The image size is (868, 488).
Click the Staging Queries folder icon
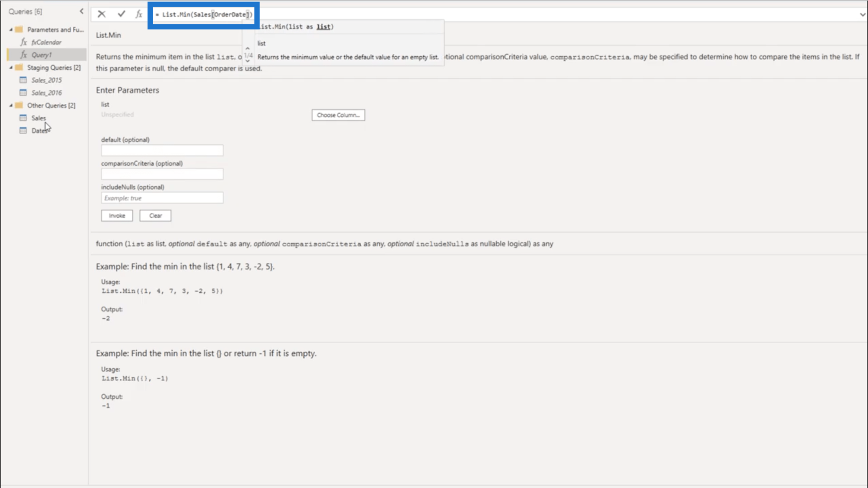pyautogui.click(x=19, y=67)
